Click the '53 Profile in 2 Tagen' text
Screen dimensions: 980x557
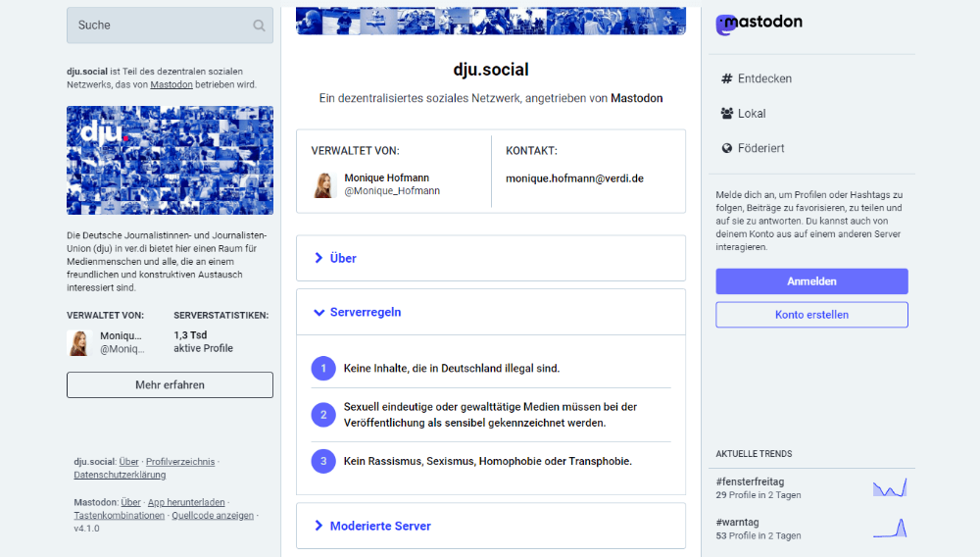759,535
